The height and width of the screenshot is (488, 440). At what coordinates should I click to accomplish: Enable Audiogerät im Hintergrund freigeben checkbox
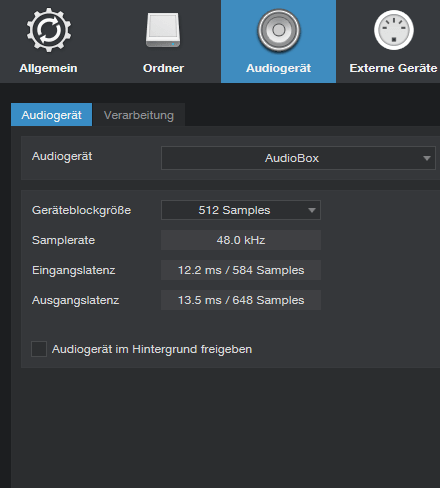[x=39, y=349]
